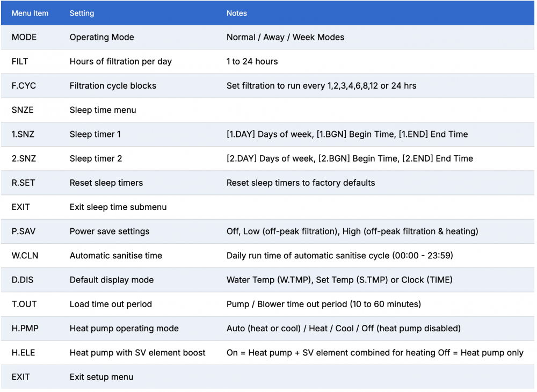Select the W.CLN menu item cell
Screen dimensions: 537x392
(x=25, y=256)
